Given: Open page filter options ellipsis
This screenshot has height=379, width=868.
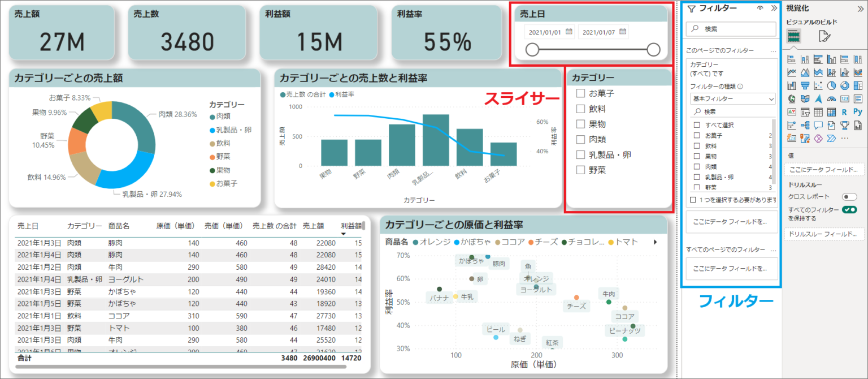Looking at the screenshot, I should pos(772,51).
